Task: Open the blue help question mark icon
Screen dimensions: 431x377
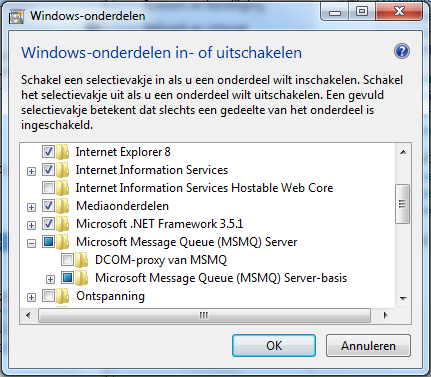Action: click(402, 51)
